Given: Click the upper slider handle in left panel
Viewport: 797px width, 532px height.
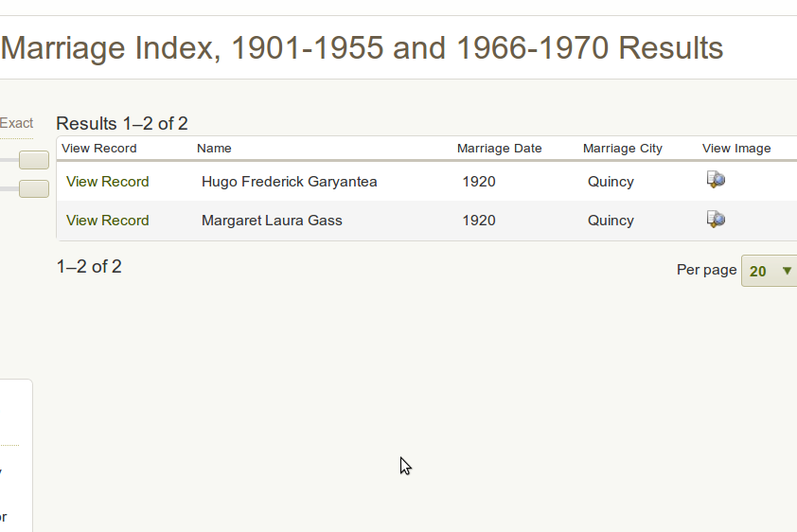Looking at the screenshot, I should (34, 160).
